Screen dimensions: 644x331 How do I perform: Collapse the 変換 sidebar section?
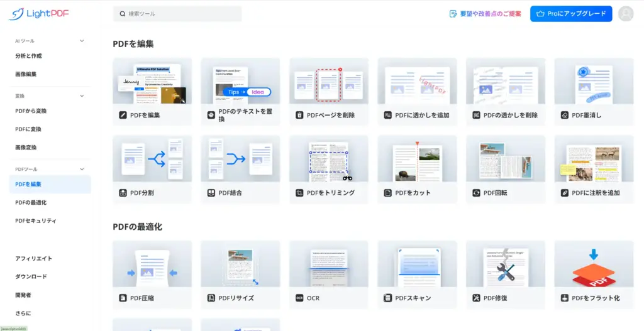pos(82,96)
